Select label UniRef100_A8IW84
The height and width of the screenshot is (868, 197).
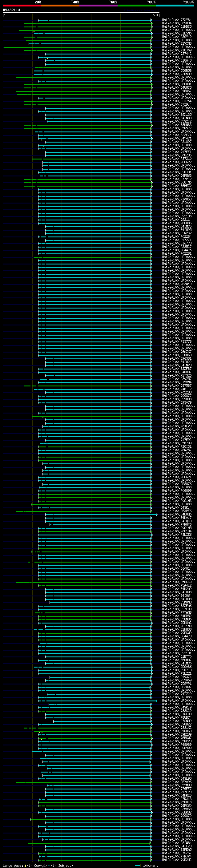177,843
